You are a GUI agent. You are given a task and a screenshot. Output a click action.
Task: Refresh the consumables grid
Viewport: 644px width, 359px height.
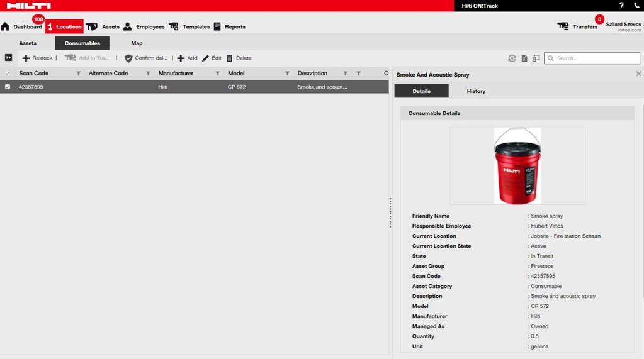(512, 58)
